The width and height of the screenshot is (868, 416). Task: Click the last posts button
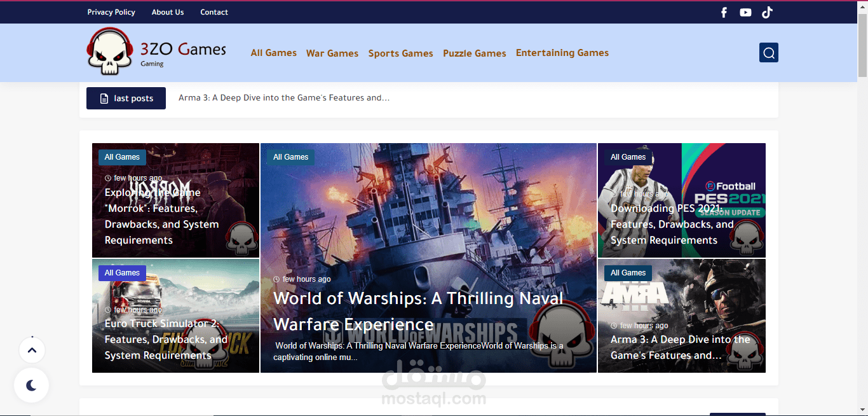point(126,98)
